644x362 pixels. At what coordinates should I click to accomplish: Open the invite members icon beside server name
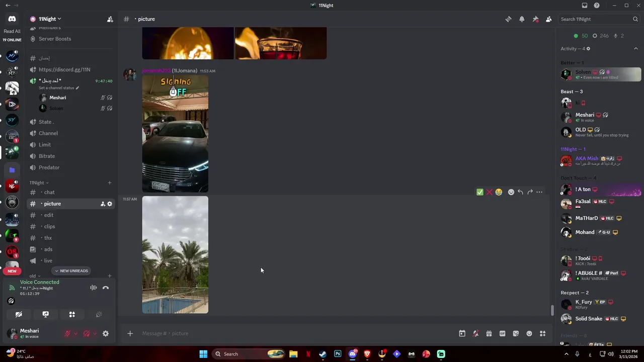coord(110,19)
